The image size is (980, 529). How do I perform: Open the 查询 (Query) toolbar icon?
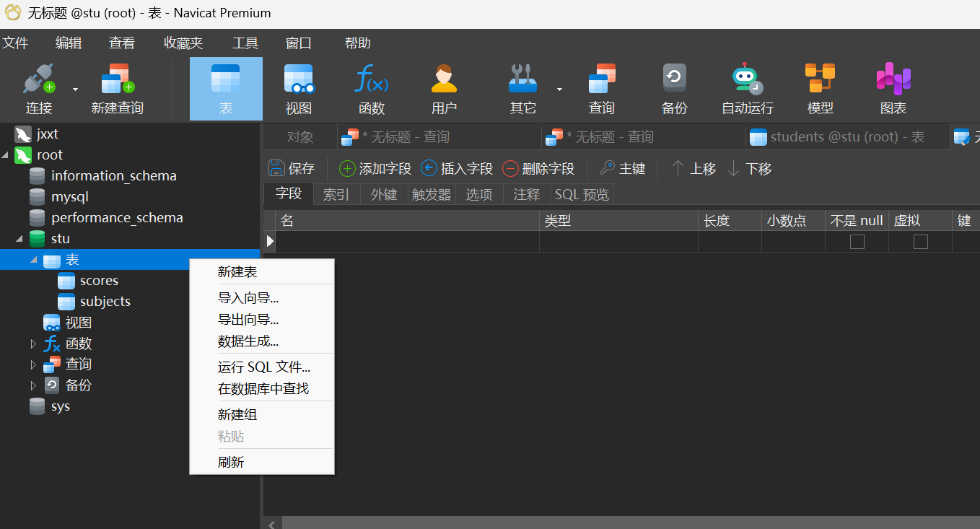601,79
